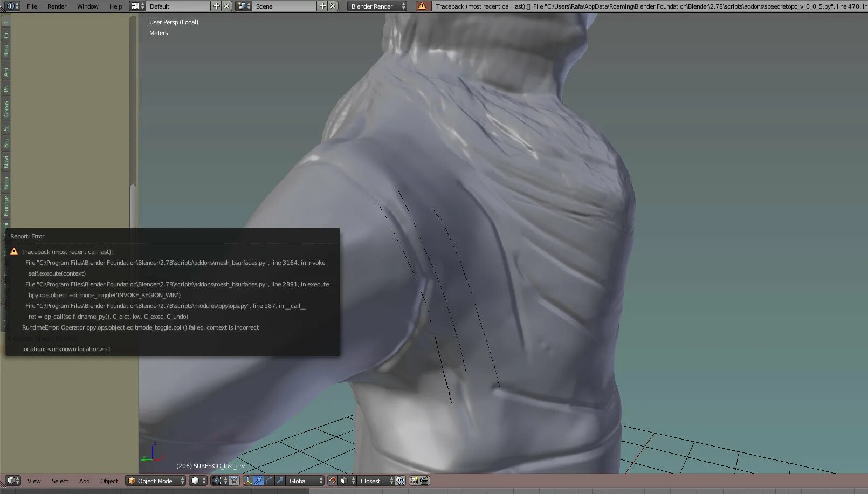Screen dimensions: 868x494
Task: Open the 3D View editor type selector
Action: click(13, 481)
